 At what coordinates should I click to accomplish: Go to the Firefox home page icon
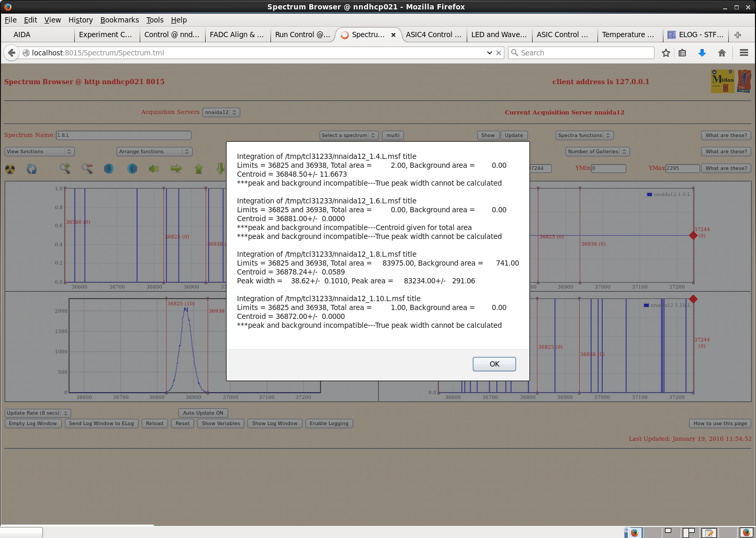click(722, 53)
